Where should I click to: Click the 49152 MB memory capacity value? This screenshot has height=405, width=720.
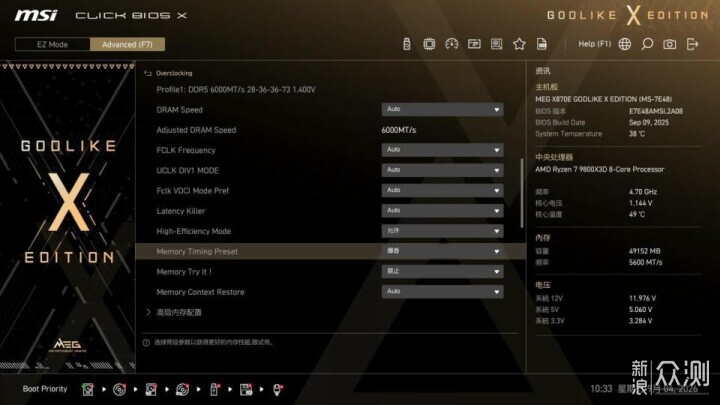[x=644, y=251]
